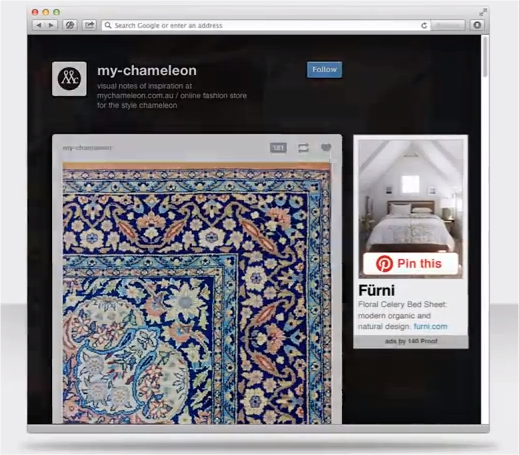This screenshot has height=455, width=519.
Task: Click the Pin this button
Action: tap(411, 264)
